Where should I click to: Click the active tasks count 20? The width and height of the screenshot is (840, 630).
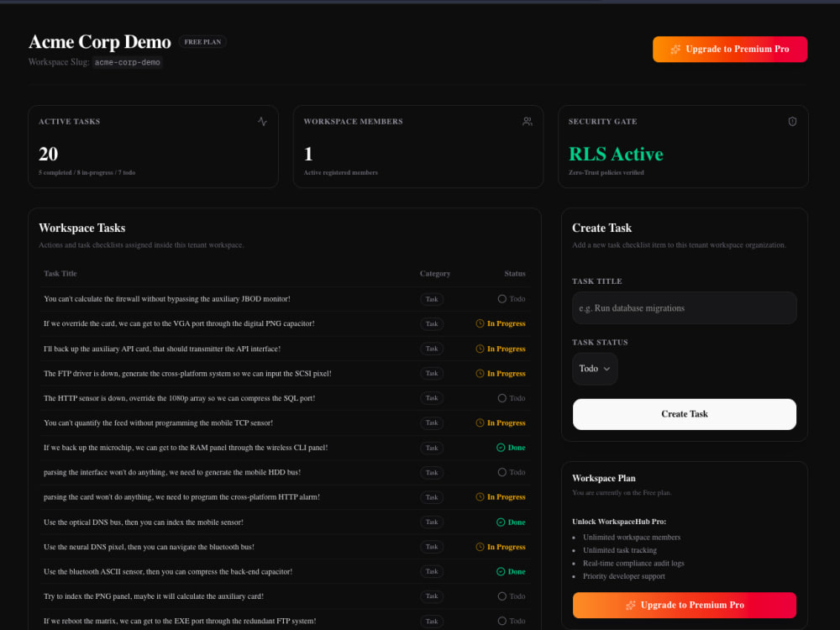48,155
